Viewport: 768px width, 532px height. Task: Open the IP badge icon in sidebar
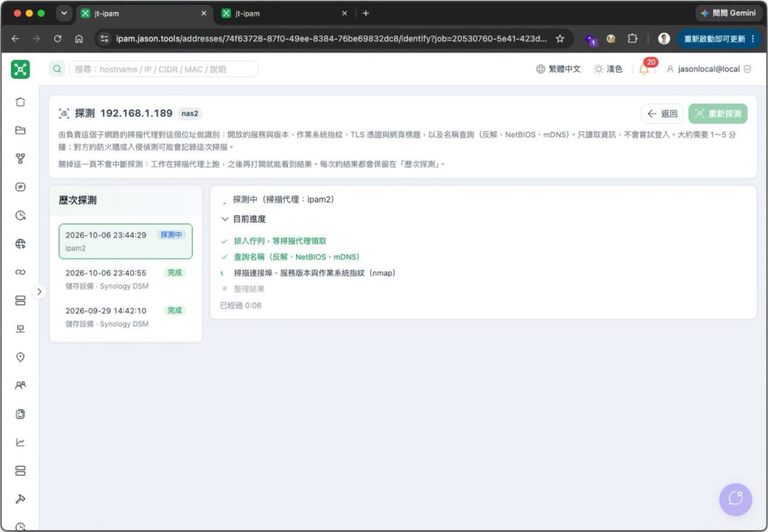tap(20, 187)
